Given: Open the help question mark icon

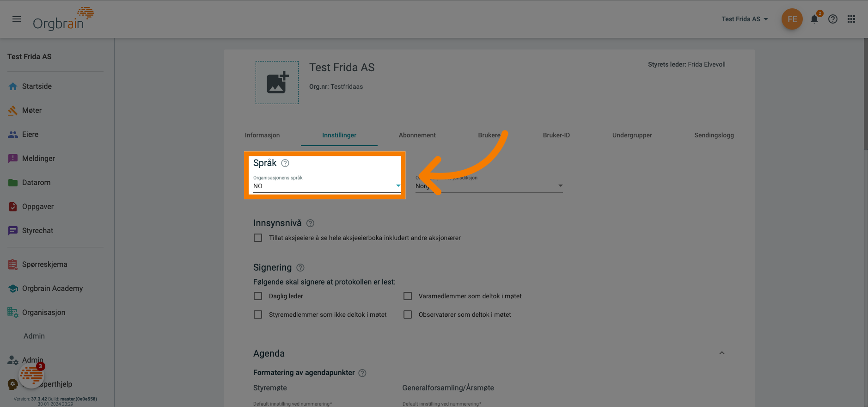Looking at the screenshot, I should 833,19.
